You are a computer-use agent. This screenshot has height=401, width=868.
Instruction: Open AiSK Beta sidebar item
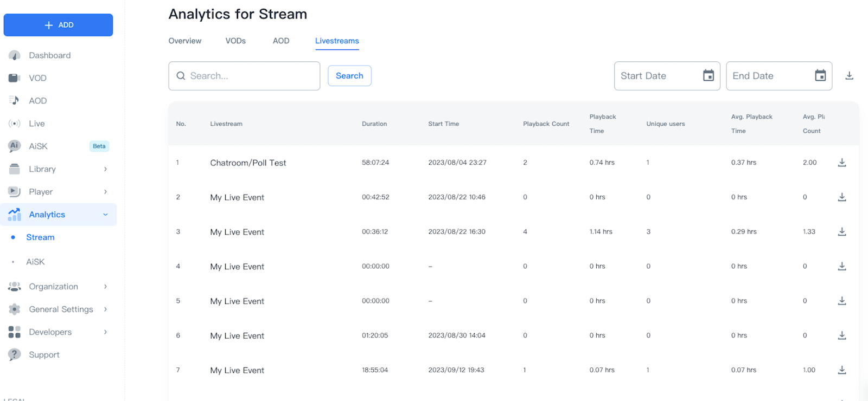(x=38, y=146)
